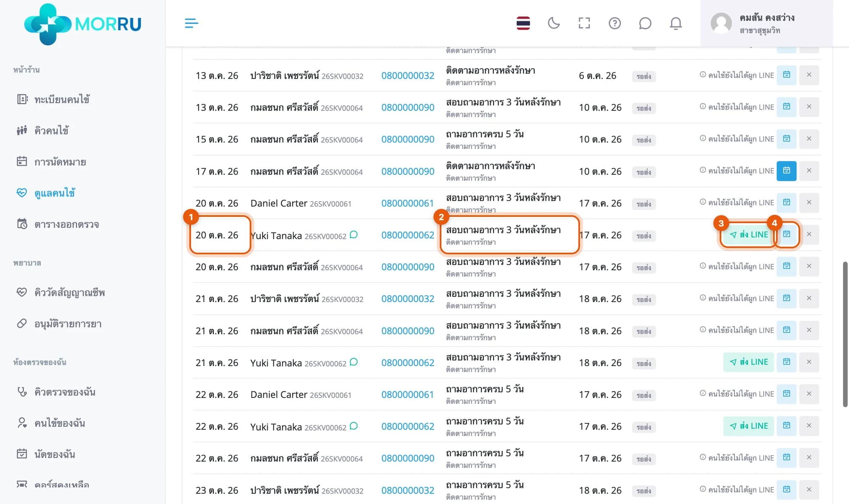Open the Thai flag language selector
The height and width of the screenshot is (504, 849).
click(x=523, y=23)
